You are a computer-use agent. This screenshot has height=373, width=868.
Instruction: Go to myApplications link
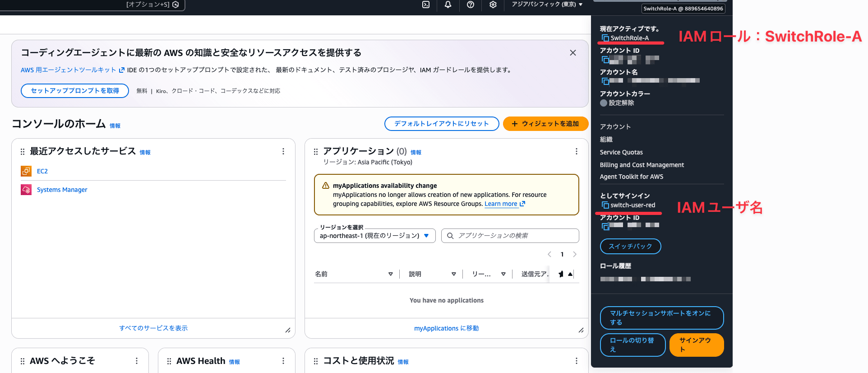447,328
